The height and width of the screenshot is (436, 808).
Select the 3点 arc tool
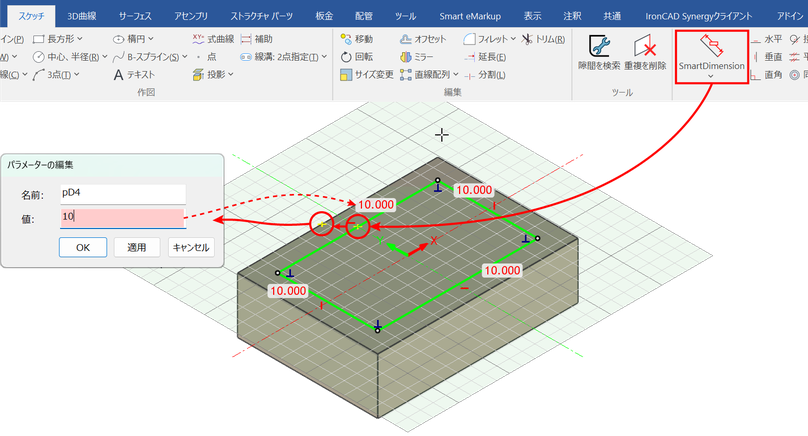(x=52, y=75)
